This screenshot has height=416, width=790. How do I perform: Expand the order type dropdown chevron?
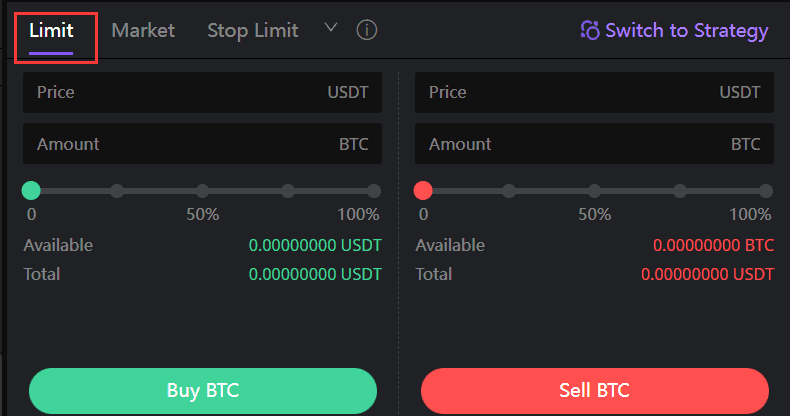[331, 28]
